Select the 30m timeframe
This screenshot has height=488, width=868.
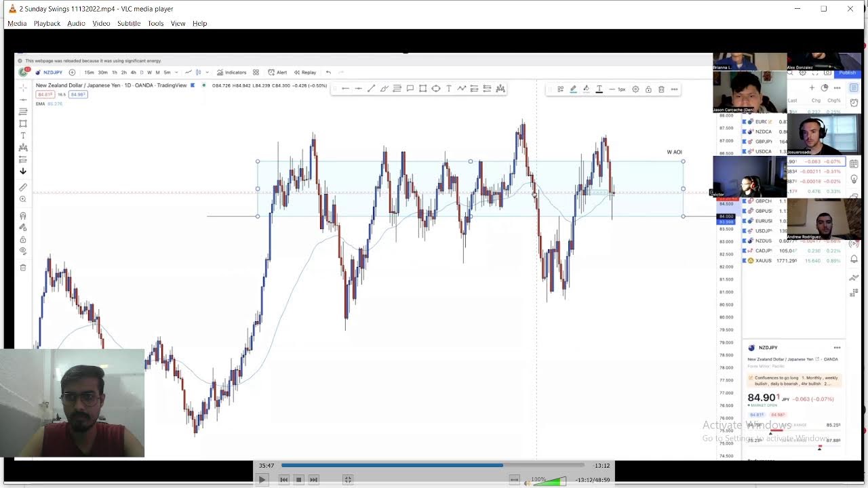point(102,73)
